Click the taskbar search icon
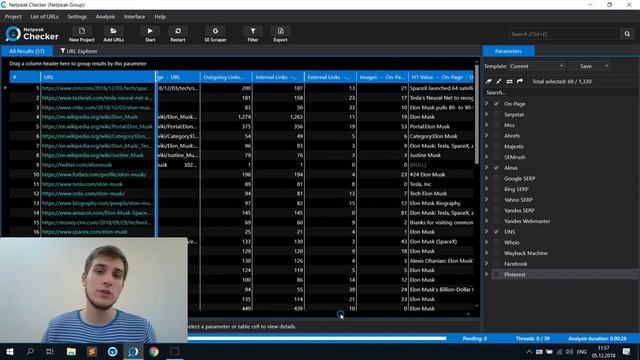The width and height of the screenshot is (640, 360). (x=30, y=351)
